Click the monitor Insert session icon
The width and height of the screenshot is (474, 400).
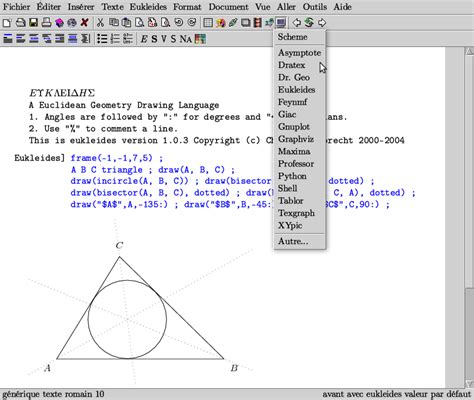pos(281,23)
